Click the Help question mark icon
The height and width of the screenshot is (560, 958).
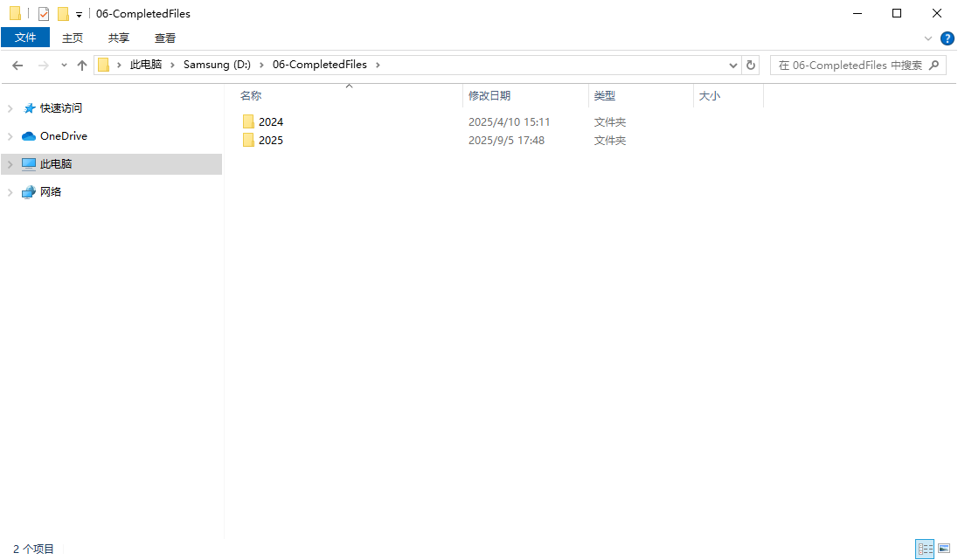(x=947, y=38)
